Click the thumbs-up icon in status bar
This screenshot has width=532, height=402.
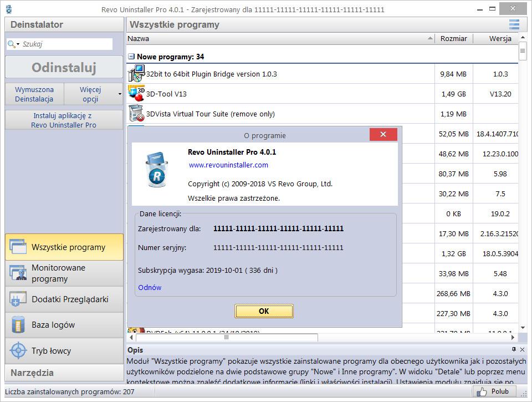point(482,392)
